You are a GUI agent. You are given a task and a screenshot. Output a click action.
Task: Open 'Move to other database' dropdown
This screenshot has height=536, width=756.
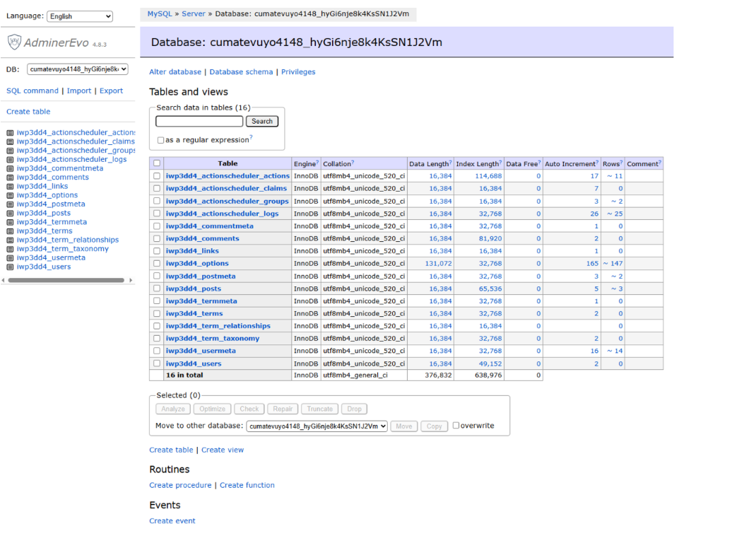point(317,426)
